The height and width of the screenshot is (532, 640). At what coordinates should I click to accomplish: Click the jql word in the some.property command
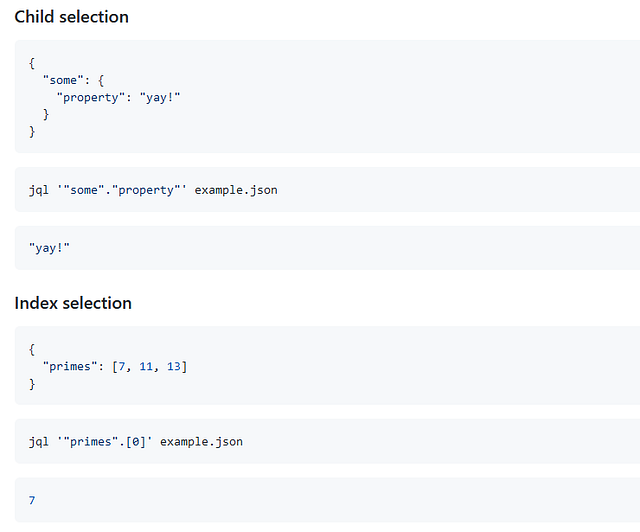tap(39, 189)
